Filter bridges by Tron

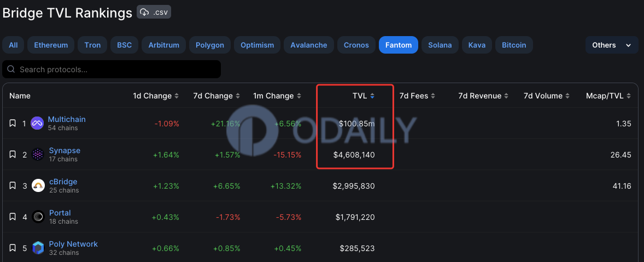pos(92,45)
